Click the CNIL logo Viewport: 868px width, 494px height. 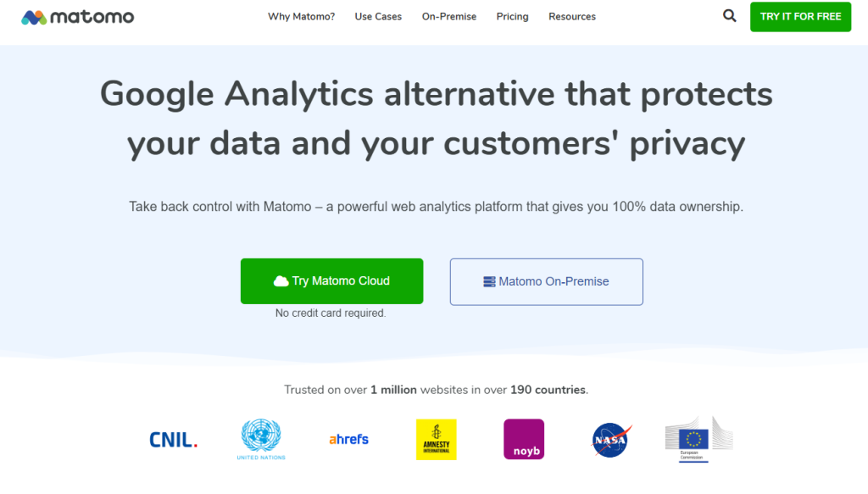(173, 440)
